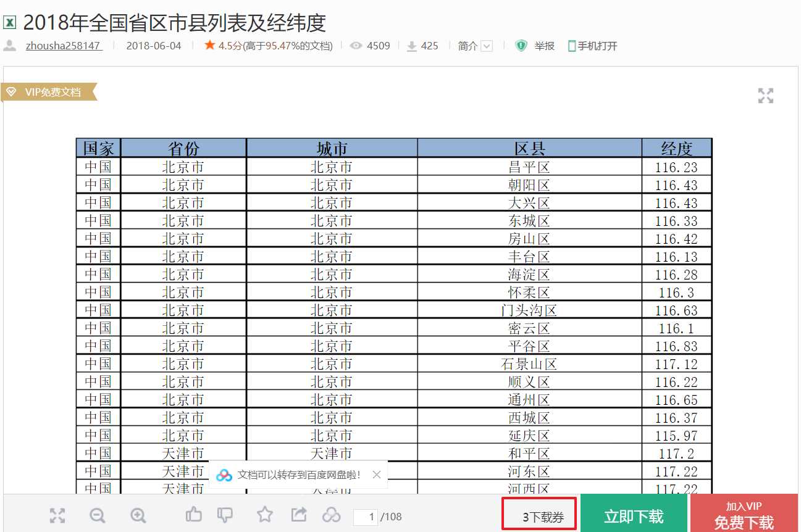Viewport: 801px width, 532px height.
Task: Select the 平谷区 cell
Action: tap(529, 346)
